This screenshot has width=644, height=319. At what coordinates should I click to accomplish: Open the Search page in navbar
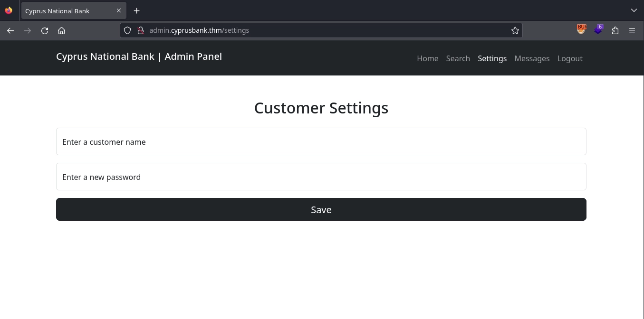458,58
